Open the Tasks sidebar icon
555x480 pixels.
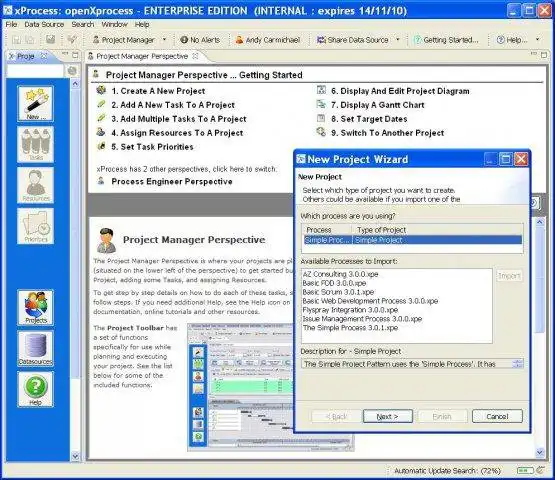tap(35, 144)
